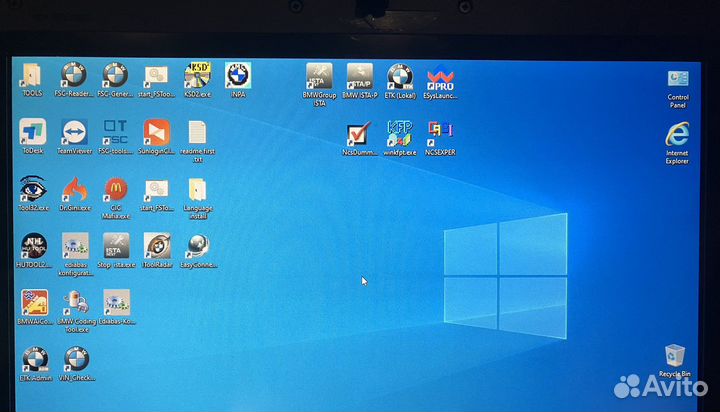Viewport: 720px width, 412px height.
Task: Click the E-Sys Launcher PRO icon
Action: tap(440, 76)
